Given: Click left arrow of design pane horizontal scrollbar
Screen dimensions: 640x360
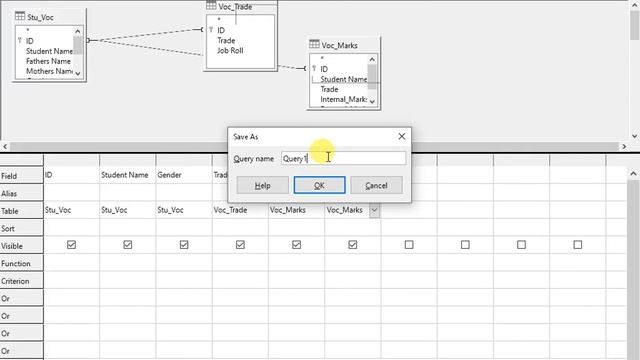Looking at the screenshot, I should pos(5,146).
